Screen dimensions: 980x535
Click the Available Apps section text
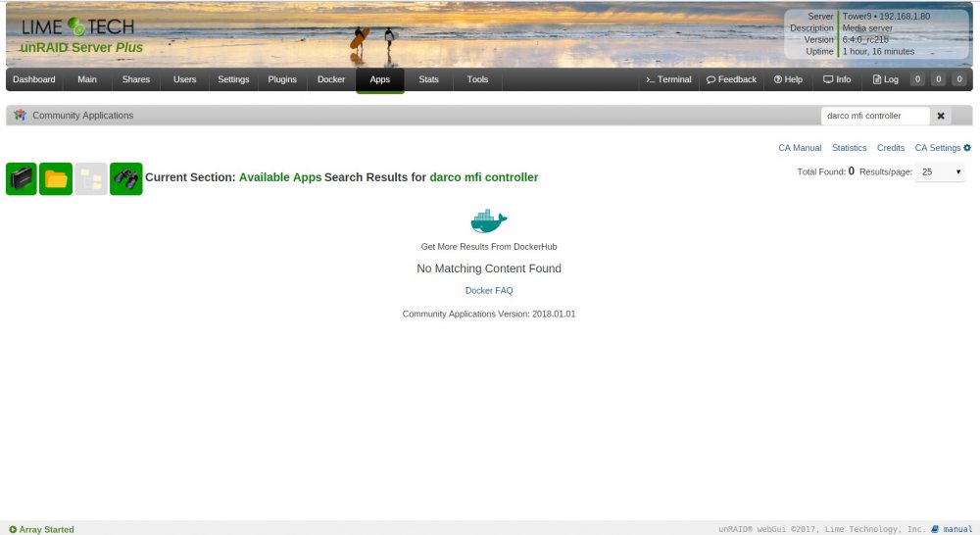coord(280,177)
